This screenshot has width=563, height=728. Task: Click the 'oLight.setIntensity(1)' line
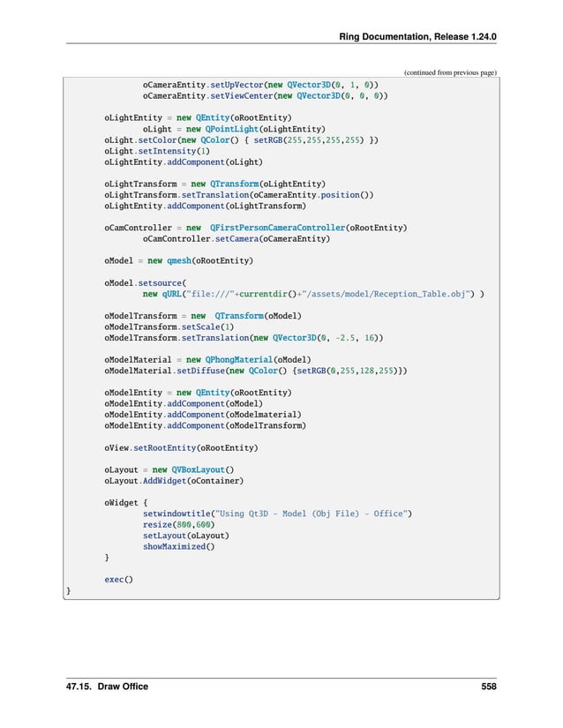click(x=157, y=152)
